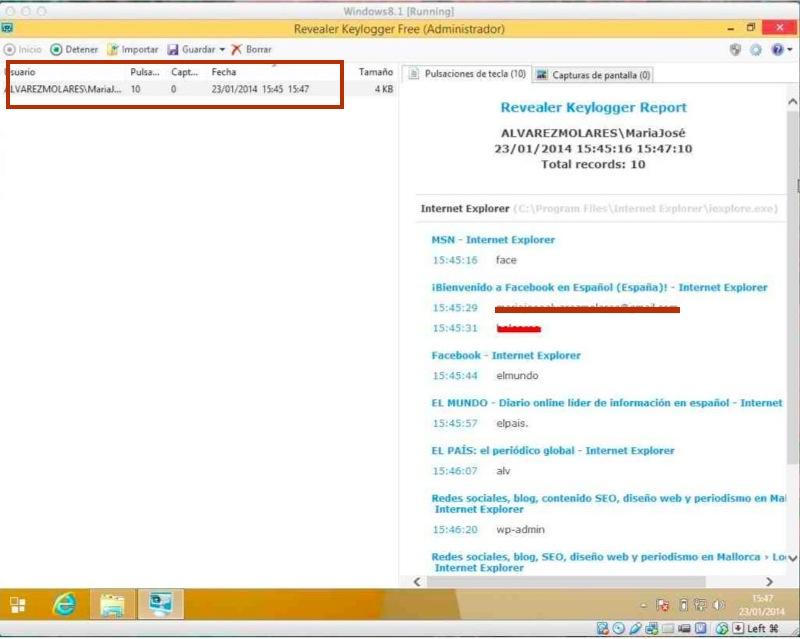Sort by the Tamaño column header
The image size is (800, 639).
375,72
